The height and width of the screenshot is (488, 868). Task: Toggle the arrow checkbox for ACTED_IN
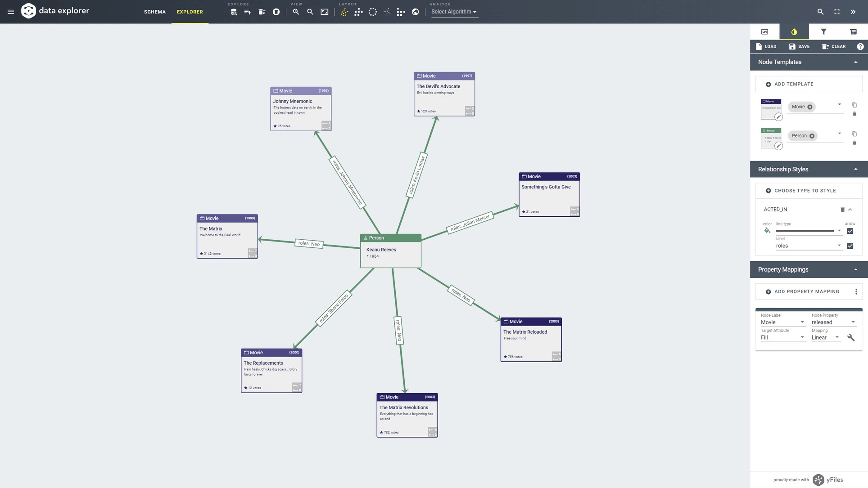pyautogui.click(x=850, y=231)
